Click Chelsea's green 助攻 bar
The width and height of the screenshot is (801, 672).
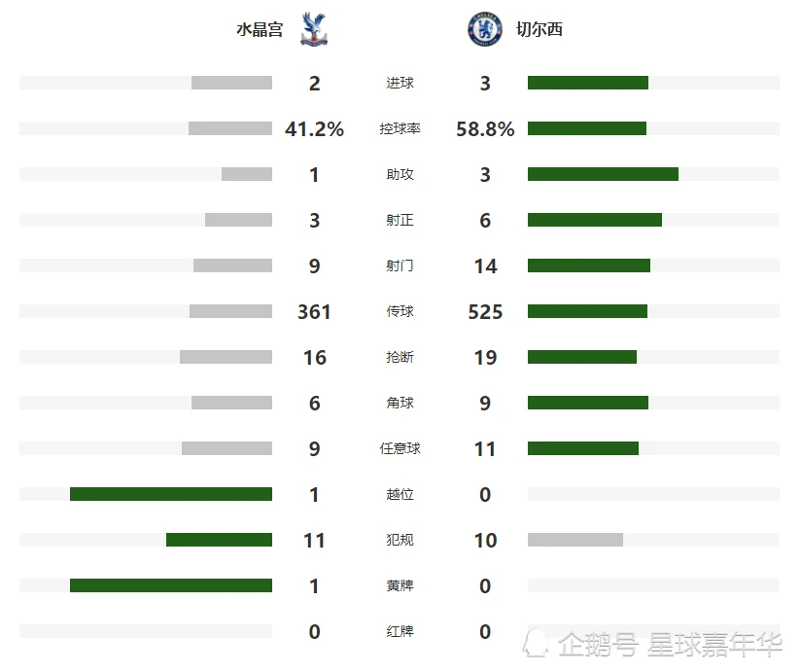click(x=603, y=174)
